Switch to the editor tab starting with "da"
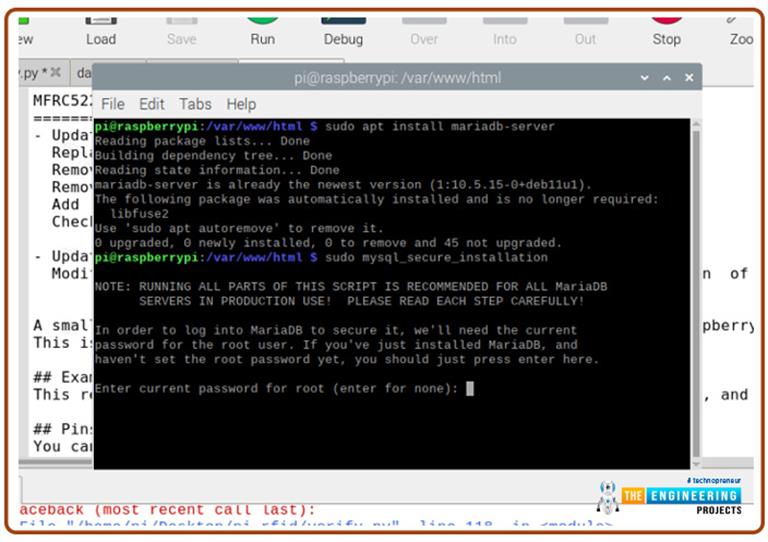 [84, 72]
